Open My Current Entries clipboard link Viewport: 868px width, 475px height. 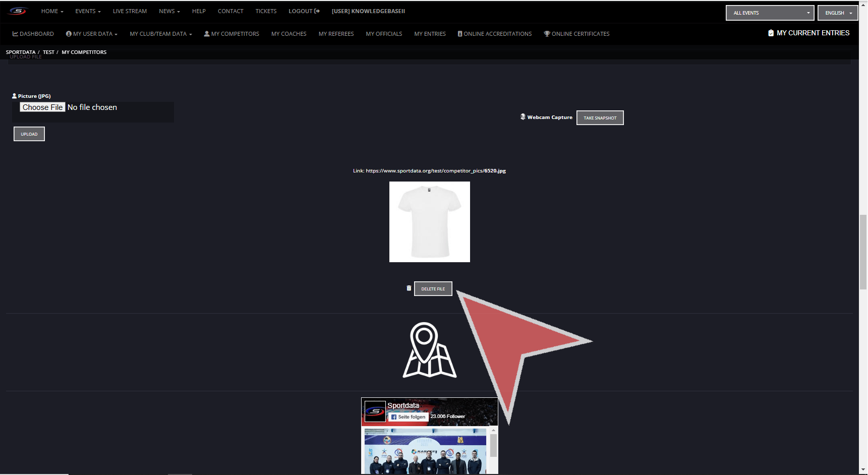[x=808, y=33]
